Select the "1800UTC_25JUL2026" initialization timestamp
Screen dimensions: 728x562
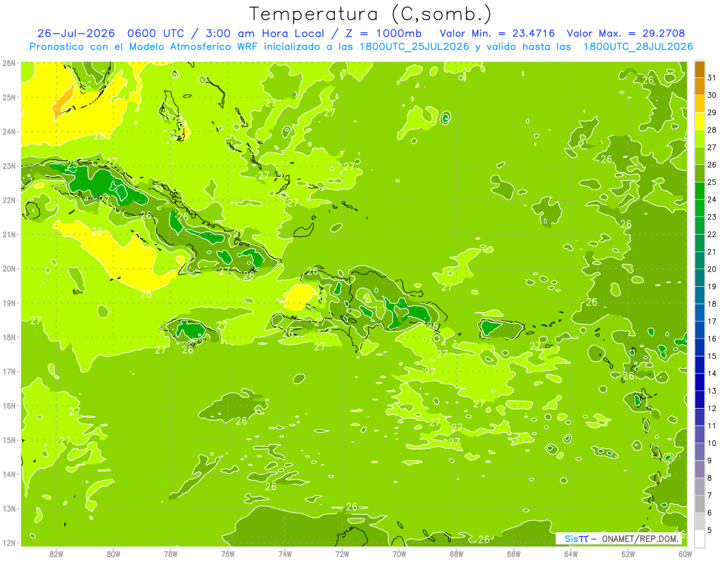[x=414, y=47]
